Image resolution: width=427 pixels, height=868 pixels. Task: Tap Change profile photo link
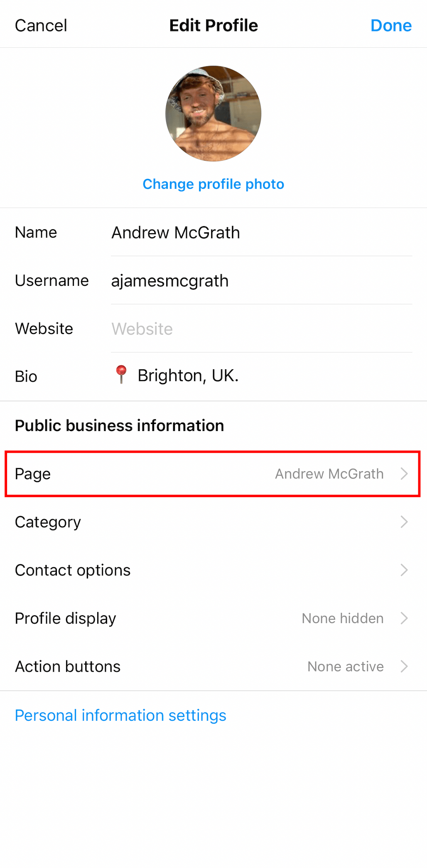(213, 184)
